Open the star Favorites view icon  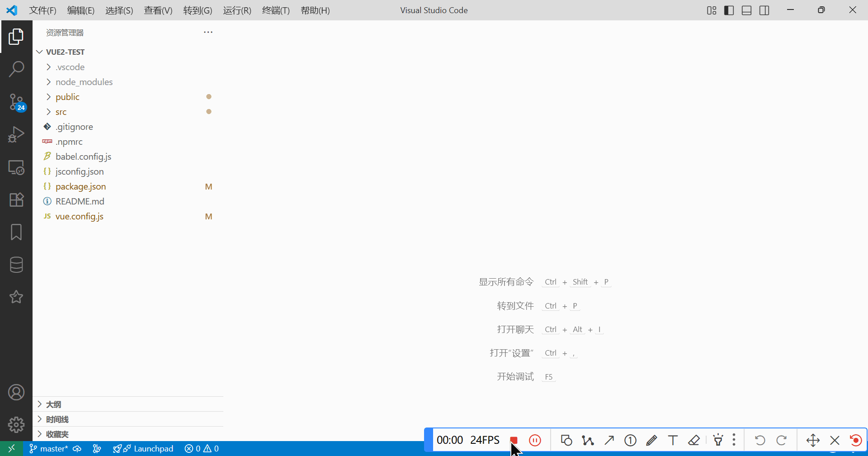16,297
